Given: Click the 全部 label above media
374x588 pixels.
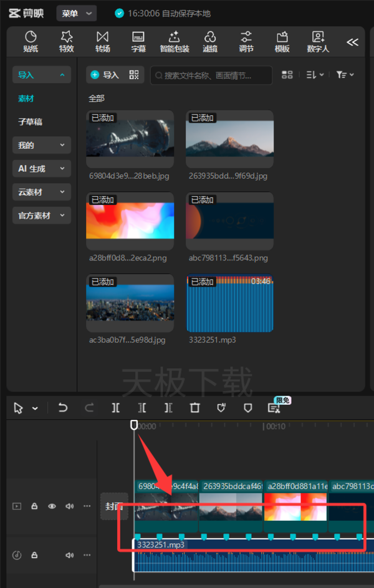Looking at the screenshot, I should tap(97, 98).
